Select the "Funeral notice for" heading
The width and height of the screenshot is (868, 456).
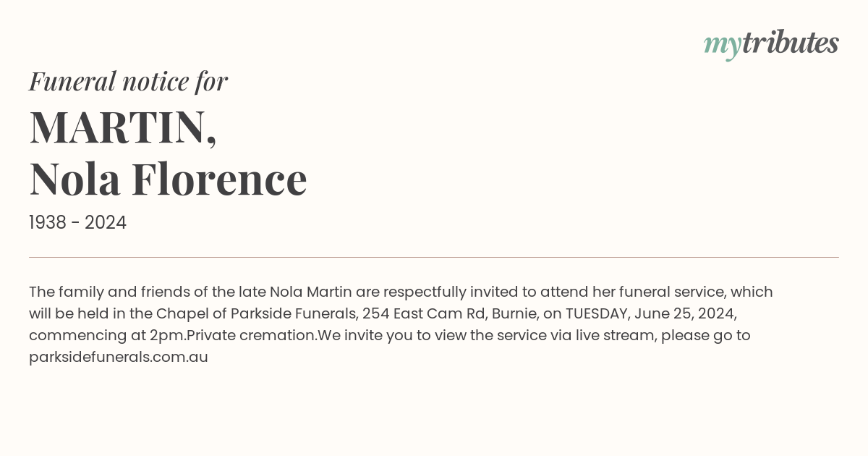point(128,81)
